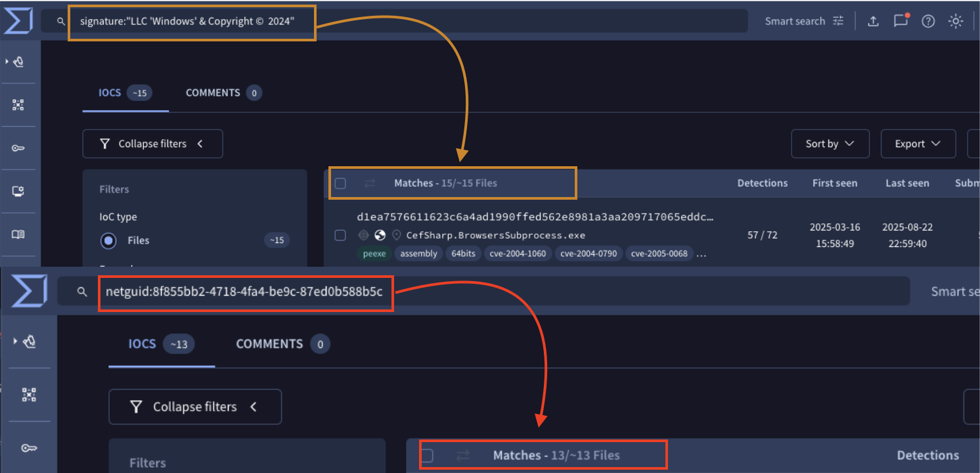The image size is (980, 473).
Task: Open the smart search tuning sliders icon
Action: point(837,21)
